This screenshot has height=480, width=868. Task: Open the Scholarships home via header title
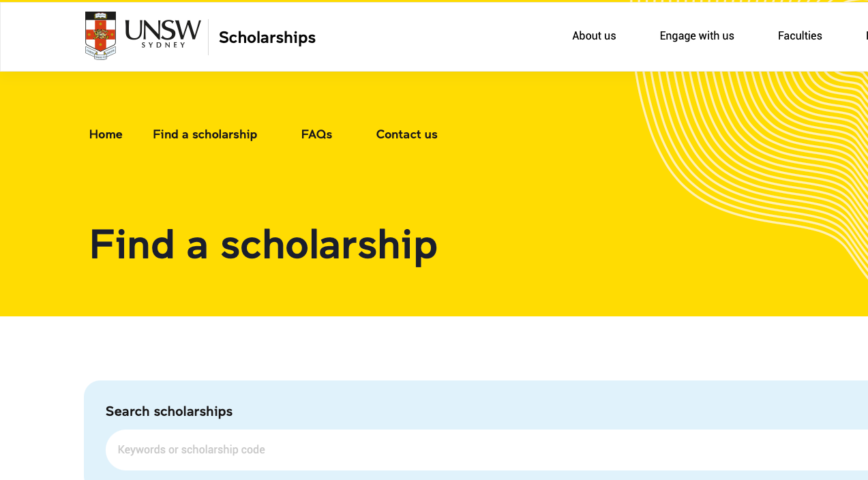pos(267,37)
